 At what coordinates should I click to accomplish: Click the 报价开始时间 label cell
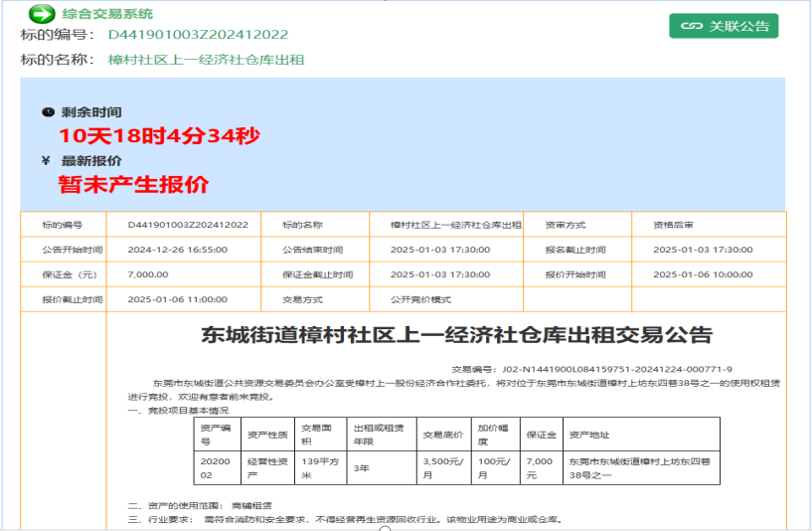(x=577, y=274)
